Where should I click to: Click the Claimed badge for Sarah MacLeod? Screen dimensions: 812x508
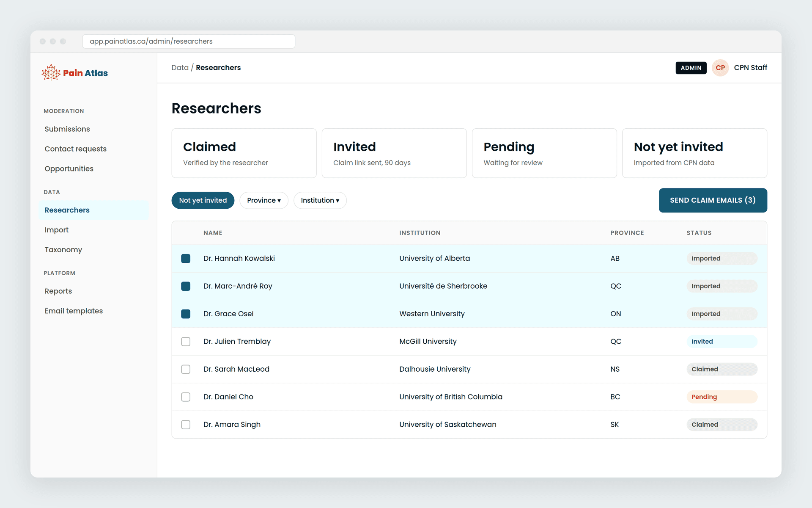pos(722,369)
